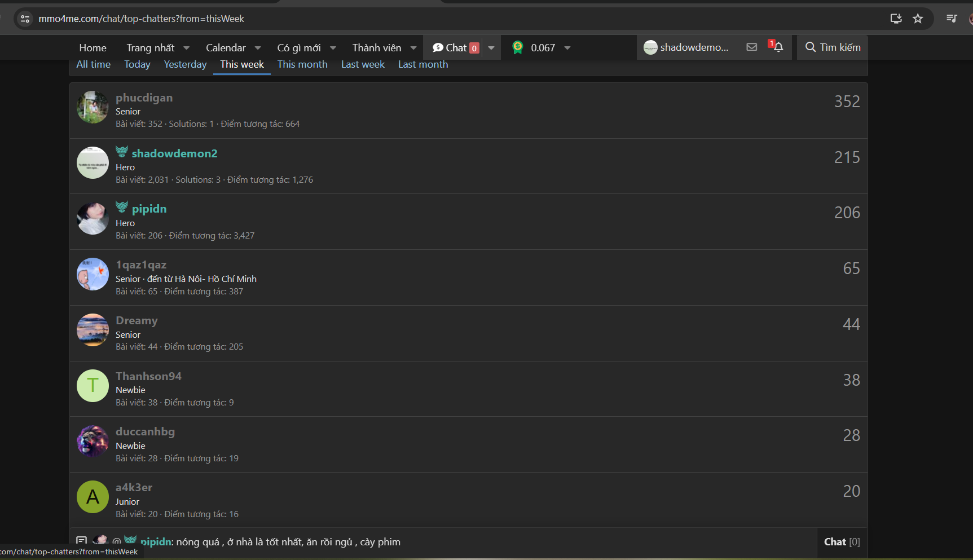973x560 pixels.
Task: Open Dreamy's avatar
Action: 93,330
